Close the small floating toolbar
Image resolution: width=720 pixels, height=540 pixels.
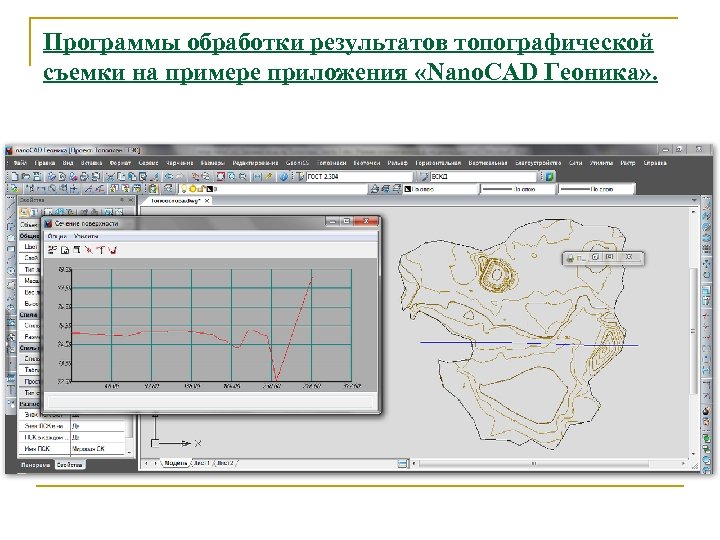click(x=629, y=257)
